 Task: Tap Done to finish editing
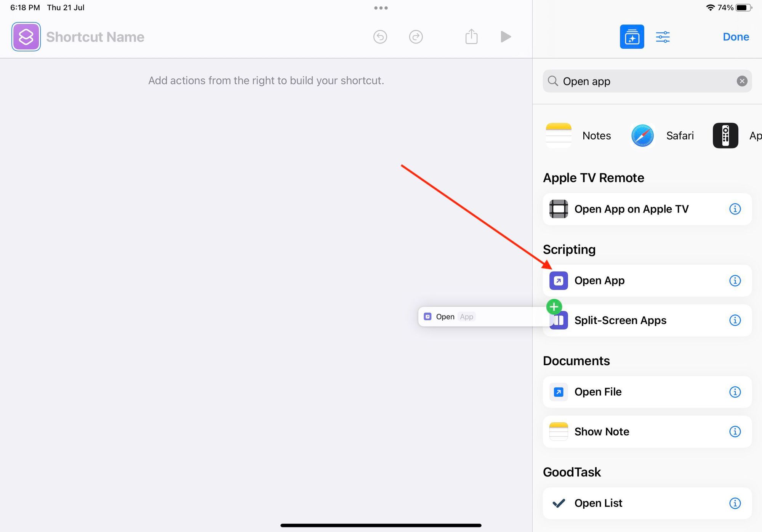click(735, 37)
